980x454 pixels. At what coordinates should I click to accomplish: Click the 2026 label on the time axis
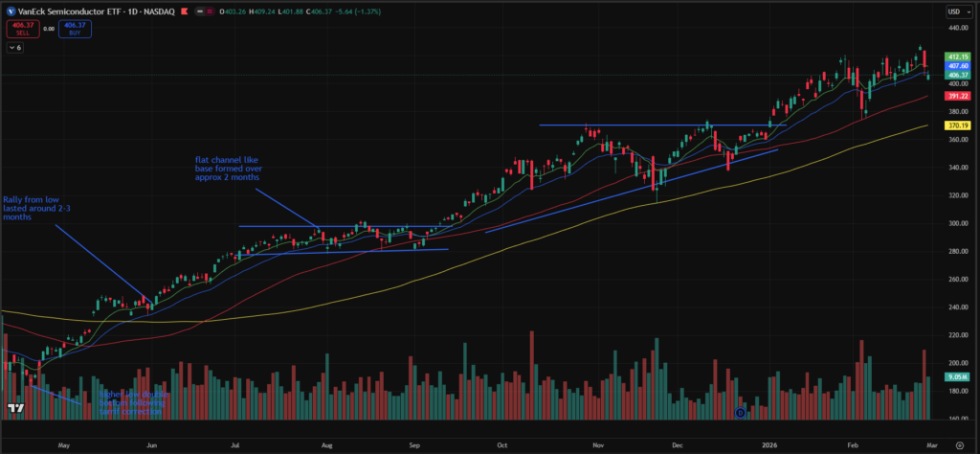768,445
